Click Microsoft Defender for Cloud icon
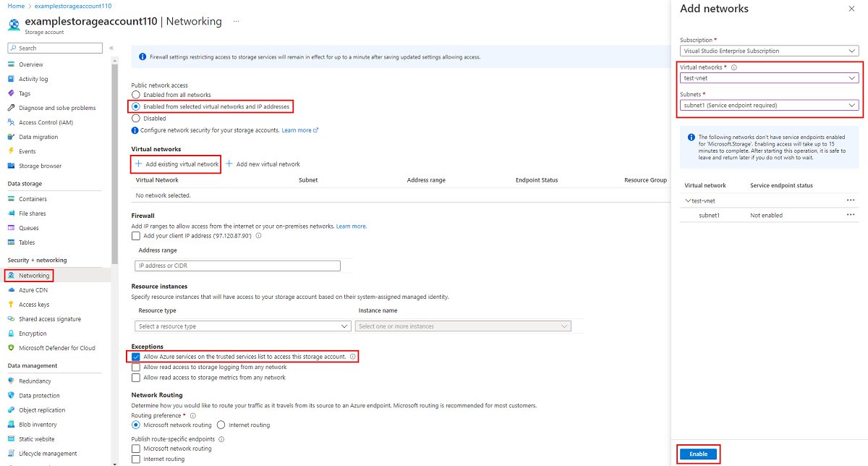Screen dimensions: 868x466 11,348
